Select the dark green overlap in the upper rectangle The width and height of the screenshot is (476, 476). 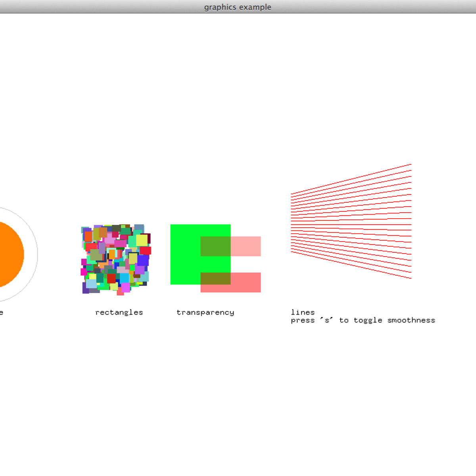click(215, 246)
